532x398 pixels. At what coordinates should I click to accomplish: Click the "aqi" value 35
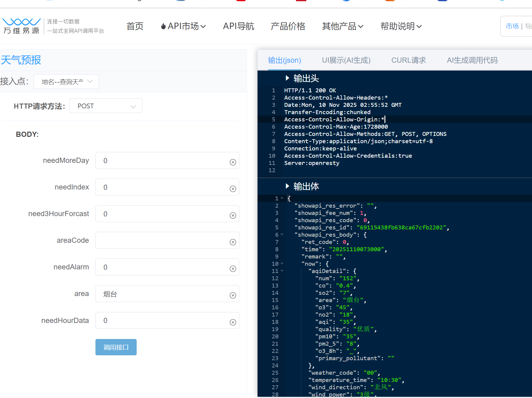346,322
